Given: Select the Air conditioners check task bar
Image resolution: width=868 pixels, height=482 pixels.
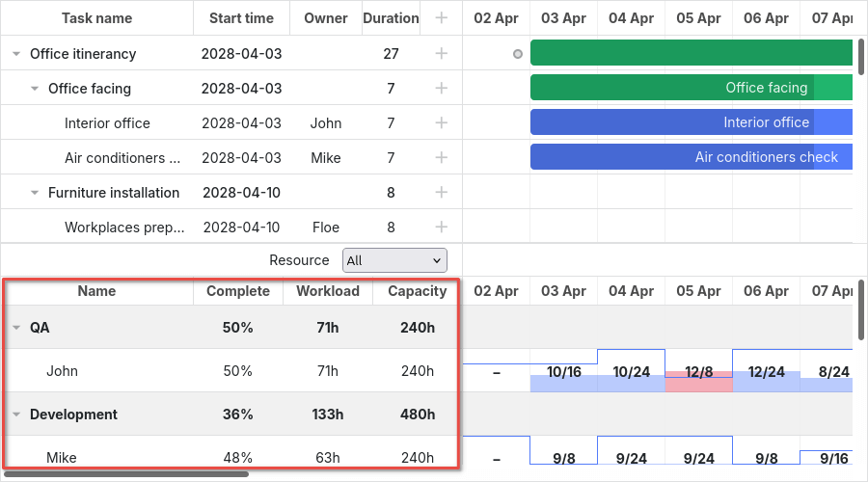Looking at the screenshot, I should 691,157.
